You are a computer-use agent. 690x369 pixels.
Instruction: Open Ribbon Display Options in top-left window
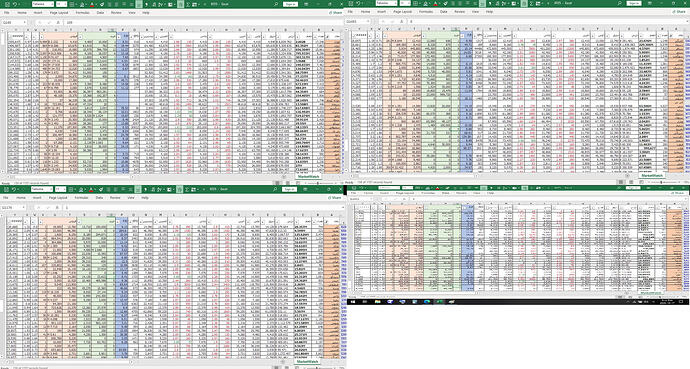click(306, 4)
